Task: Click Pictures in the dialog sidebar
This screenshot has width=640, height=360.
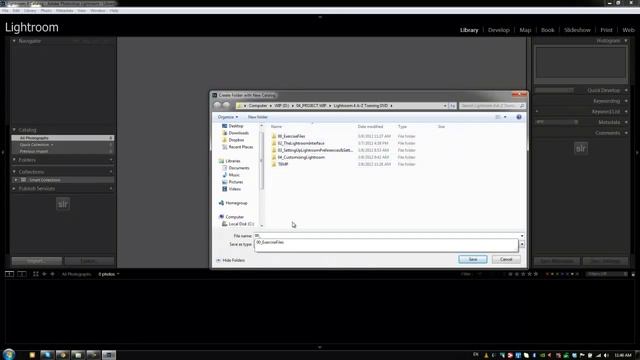Action: [236, 182]
